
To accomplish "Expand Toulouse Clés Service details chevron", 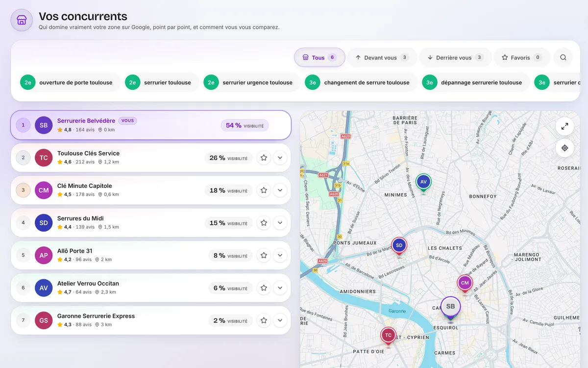I will (280, 158).
